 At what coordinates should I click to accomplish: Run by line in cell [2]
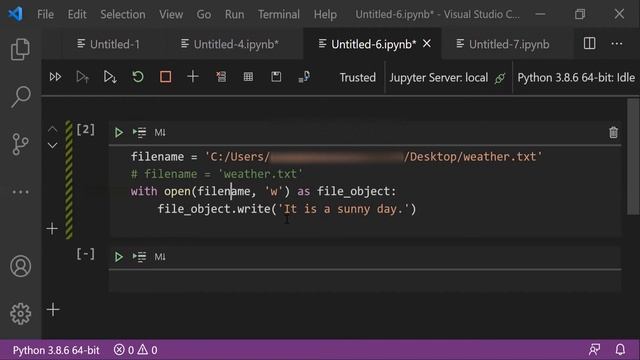coord(139,132)
